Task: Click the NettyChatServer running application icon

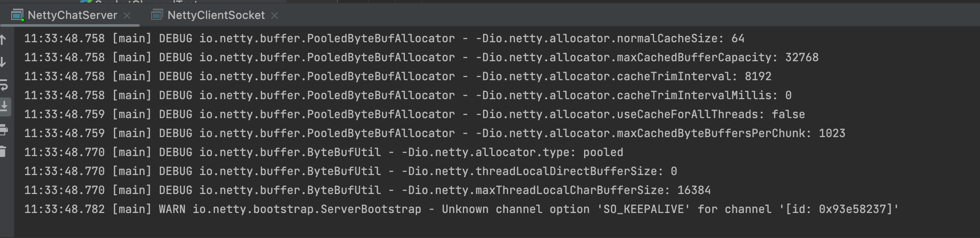Action: click(x=17, y=16)
